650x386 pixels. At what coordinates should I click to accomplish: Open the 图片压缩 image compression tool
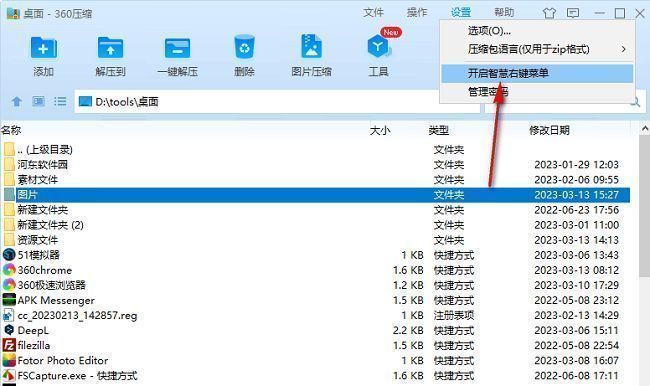(x=311, y=46)
